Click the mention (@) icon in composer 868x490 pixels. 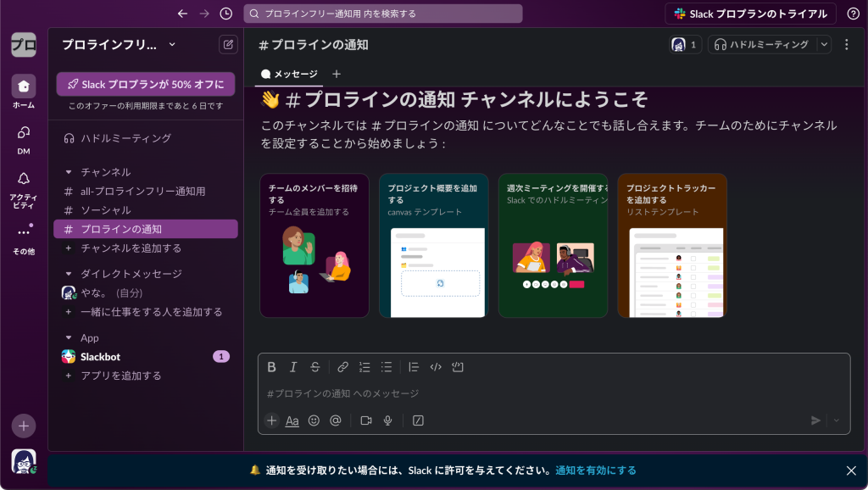tap(335, 420)
